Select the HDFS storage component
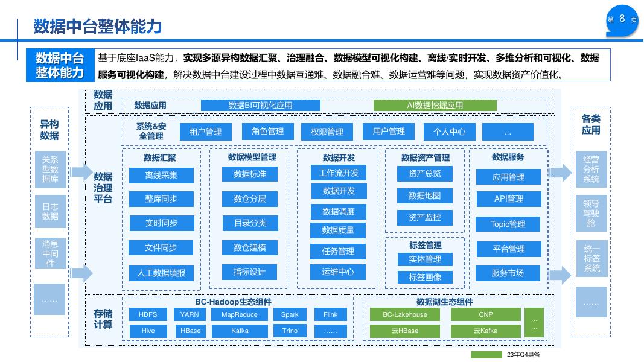This screenshot has width=644, height=362. pyautogui.click(x=148, y=314)
